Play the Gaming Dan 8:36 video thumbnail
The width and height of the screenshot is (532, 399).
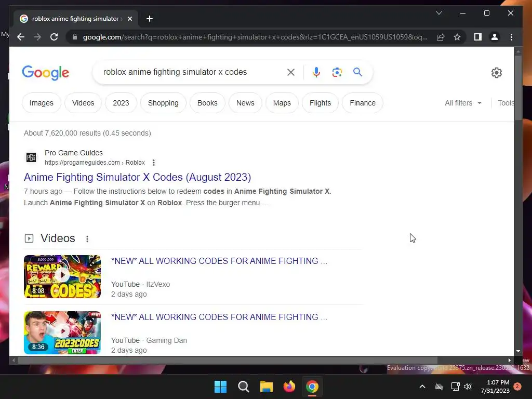click(x=62, y=332)
